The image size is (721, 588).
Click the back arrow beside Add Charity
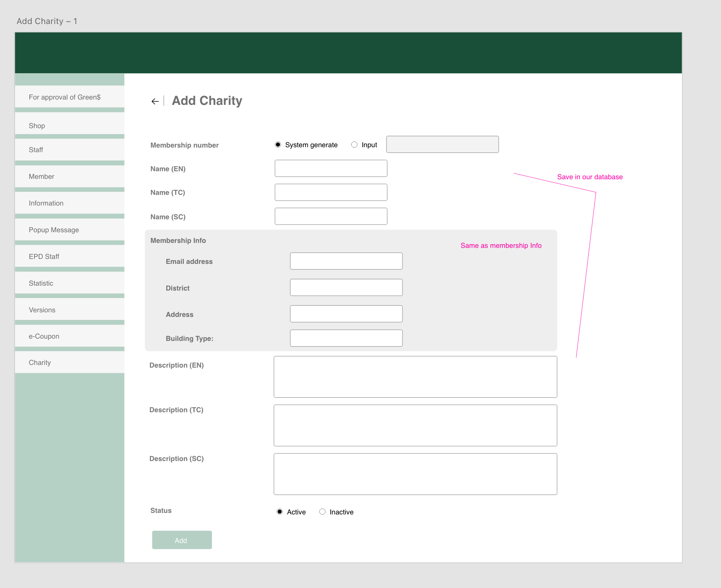click(x=155, y=101)
